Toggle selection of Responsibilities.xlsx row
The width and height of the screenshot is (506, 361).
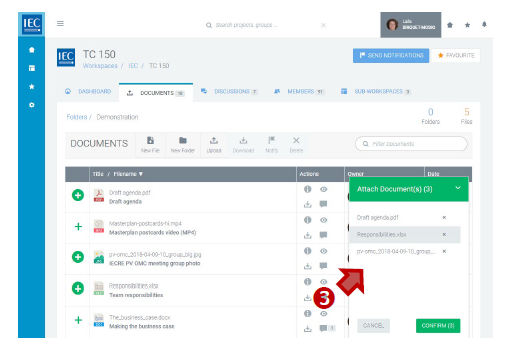coord(78,288)
